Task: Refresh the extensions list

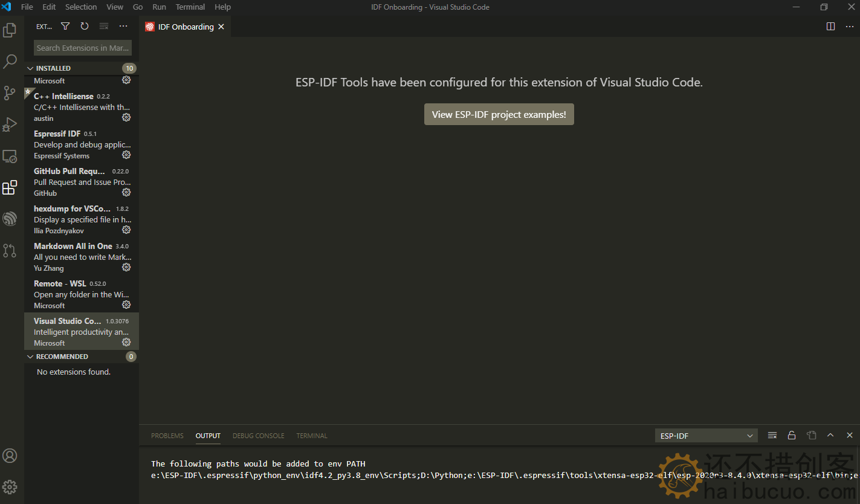Action: tap(85, 26)
